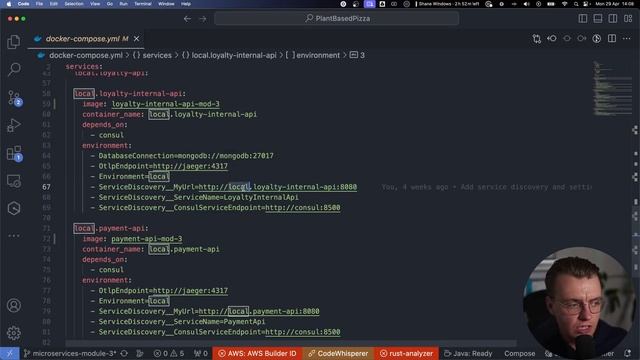This screenshot has width=640, height=360.
Task: Show additional views ellipsis in activity bar
Action: 14,236
